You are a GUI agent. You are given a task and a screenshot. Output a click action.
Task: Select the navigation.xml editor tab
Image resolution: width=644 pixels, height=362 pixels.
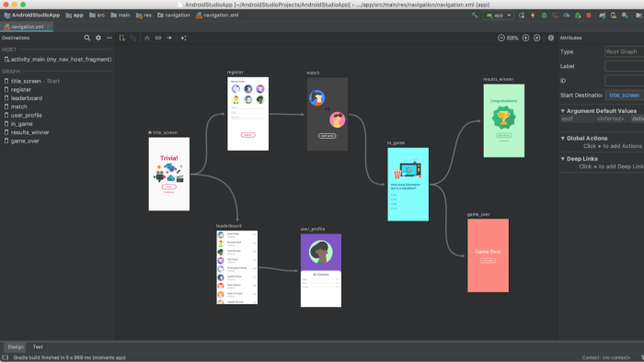27,27
